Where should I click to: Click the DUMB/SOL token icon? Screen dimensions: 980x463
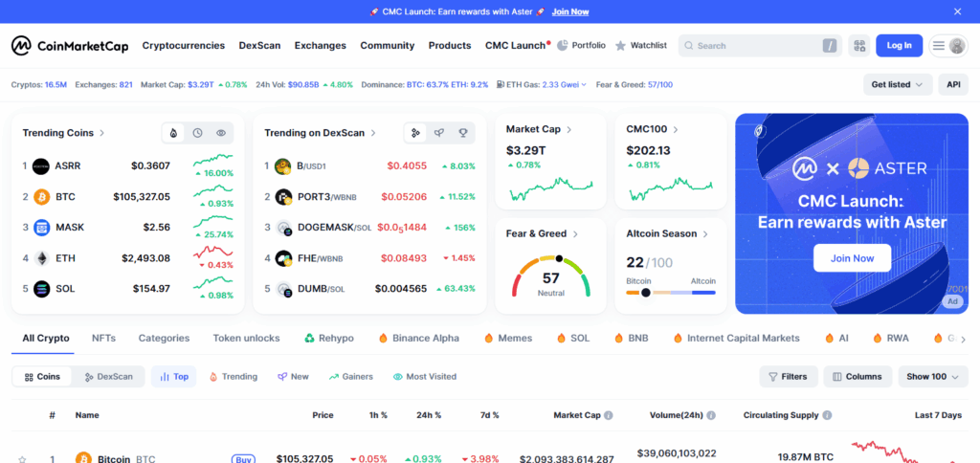[283, 289]
